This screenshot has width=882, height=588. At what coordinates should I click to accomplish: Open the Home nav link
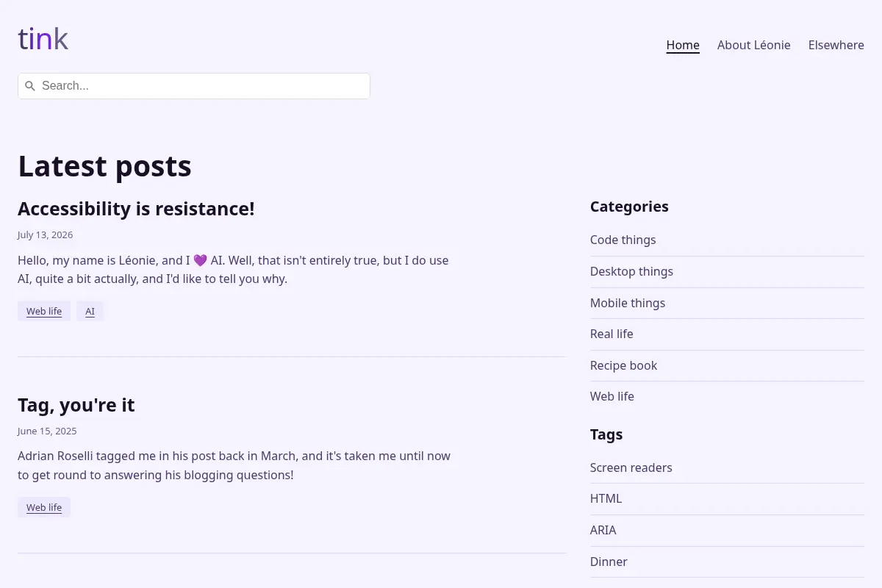(x=683, y=45)
